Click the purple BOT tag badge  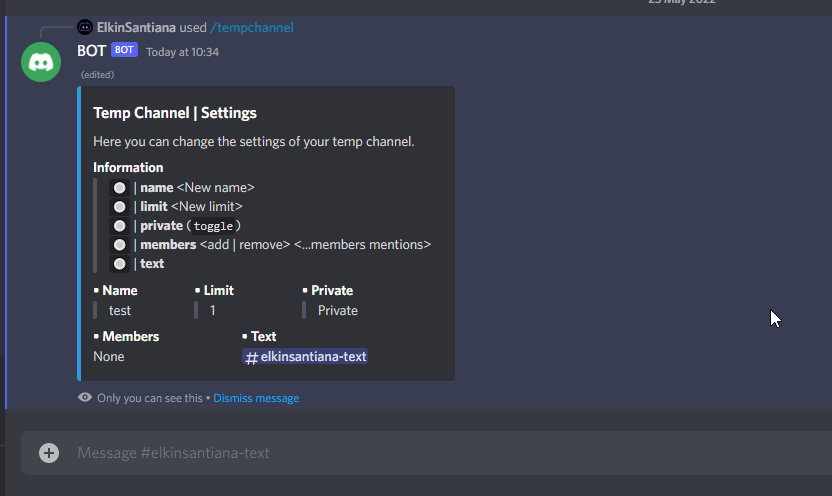pyautogui.click(x=124, y=50)
